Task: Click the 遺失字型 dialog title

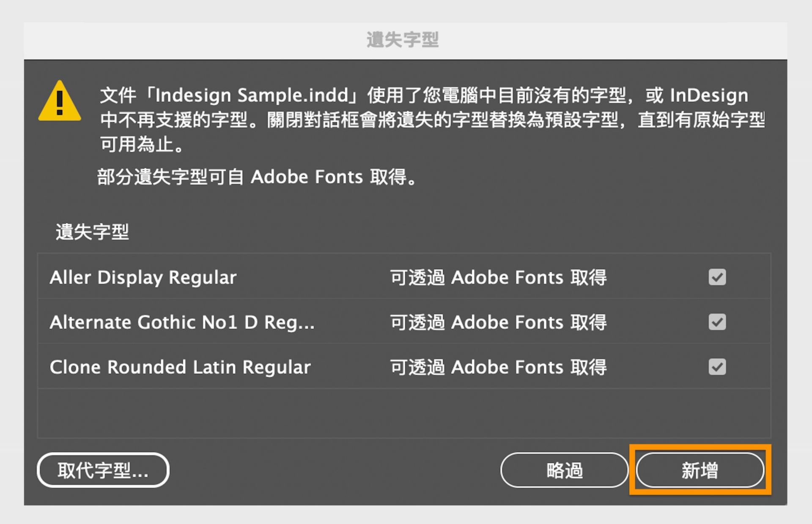Action: [x=402, y=39]
